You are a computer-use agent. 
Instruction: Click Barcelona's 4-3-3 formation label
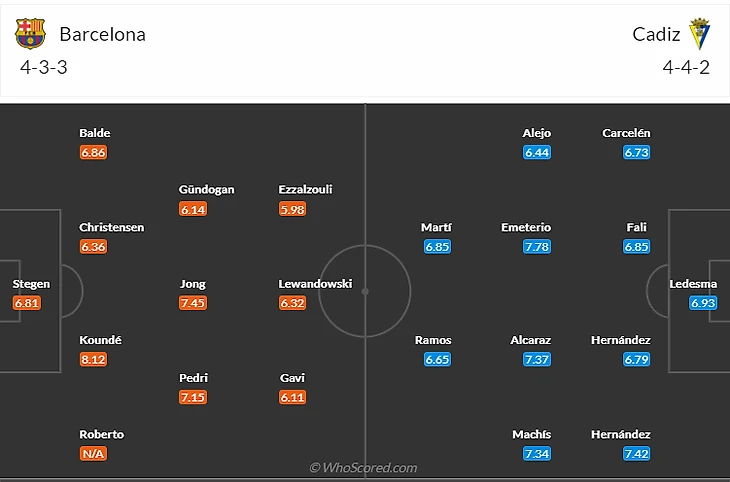[44, 68]
